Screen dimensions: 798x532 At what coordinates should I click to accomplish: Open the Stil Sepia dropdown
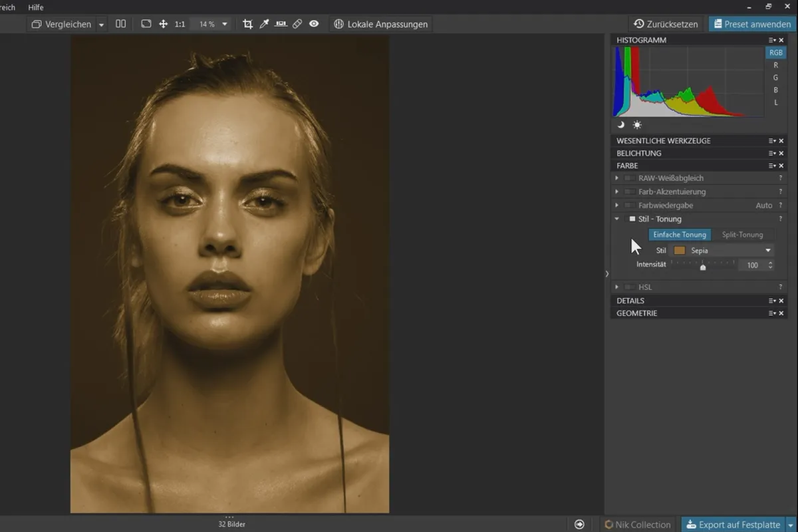(722, 251)
